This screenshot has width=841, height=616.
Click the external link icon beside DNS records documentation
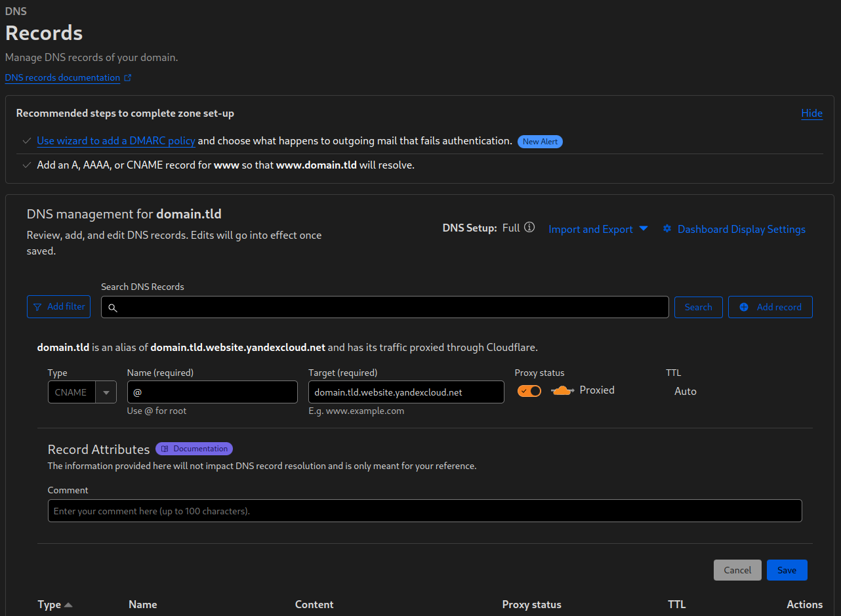(x=128, y=77)
